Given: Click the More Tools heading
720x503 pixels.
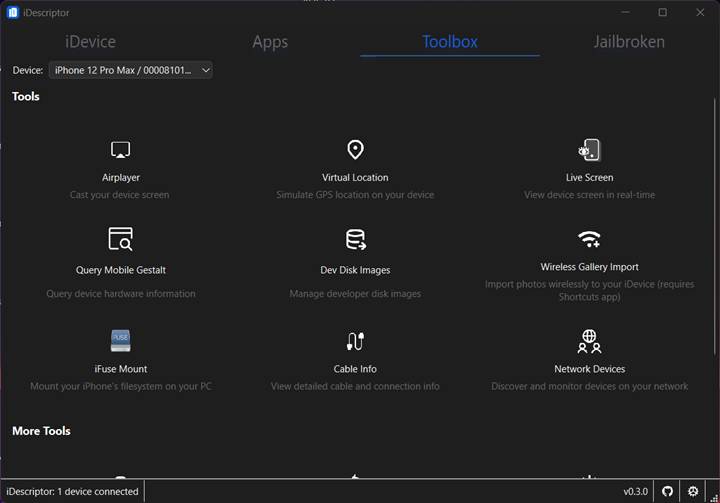Looking at the screenshot, I should pyautogui.click(x=41, y=431).
